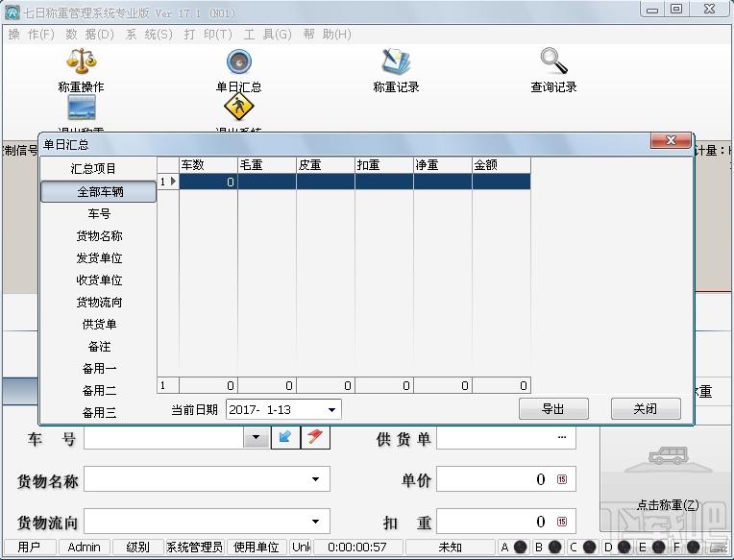The image size is (734, 560).
Task: Click the 车数 column header
Action: 208,165
